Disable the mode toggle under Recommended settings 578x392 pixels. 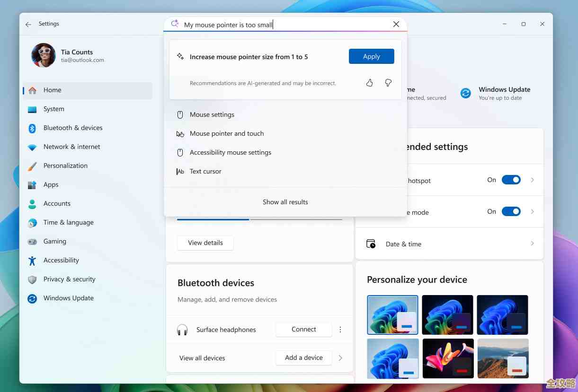point(511,211)
